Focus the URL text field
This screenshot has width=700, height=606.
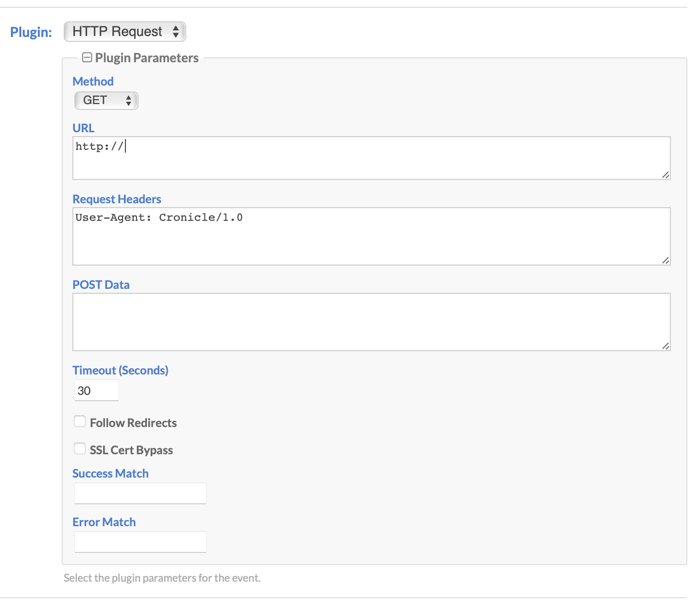pos(371,158)
